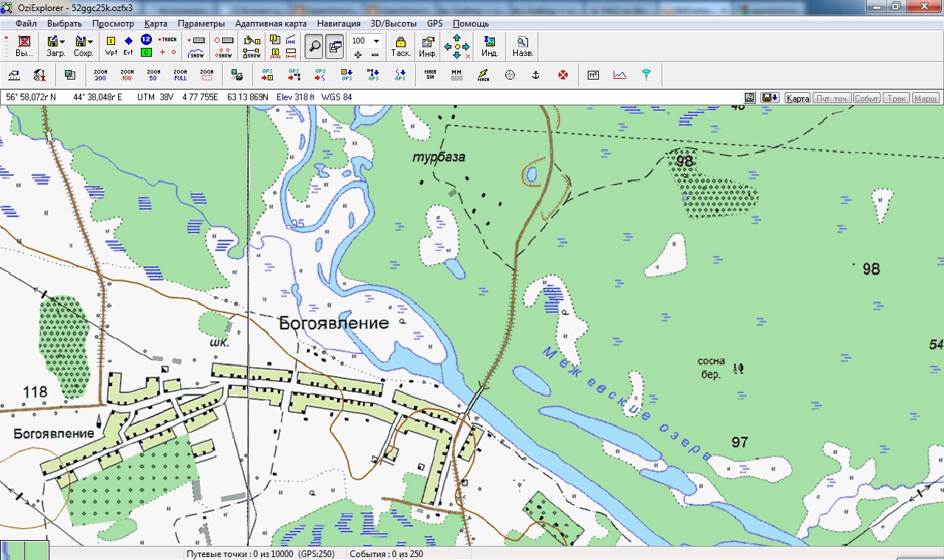Open the Параметры menu

click(201, 24)
